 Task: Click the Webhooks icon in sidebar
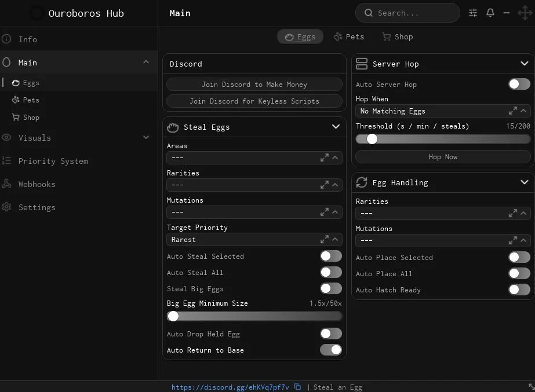[6, 184]
